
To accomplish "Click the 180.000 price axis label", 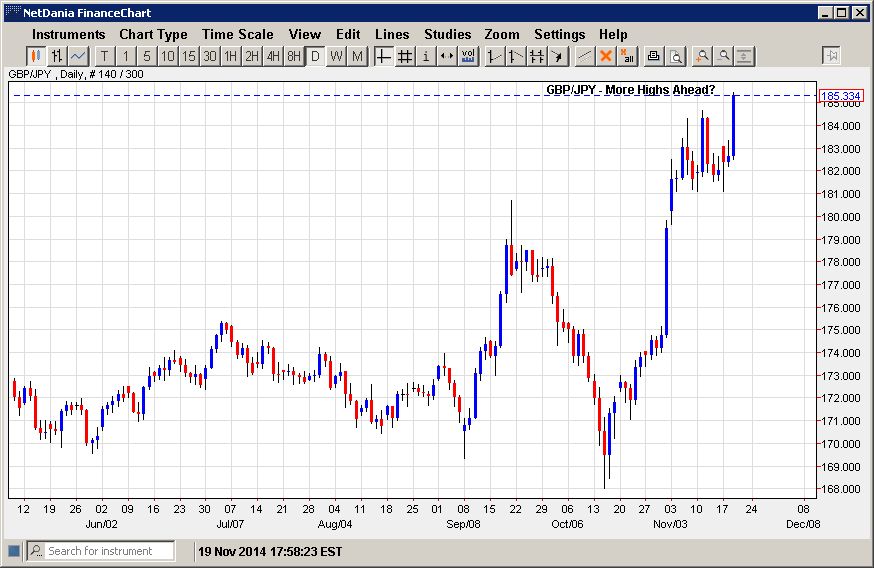I will [841, 217].
